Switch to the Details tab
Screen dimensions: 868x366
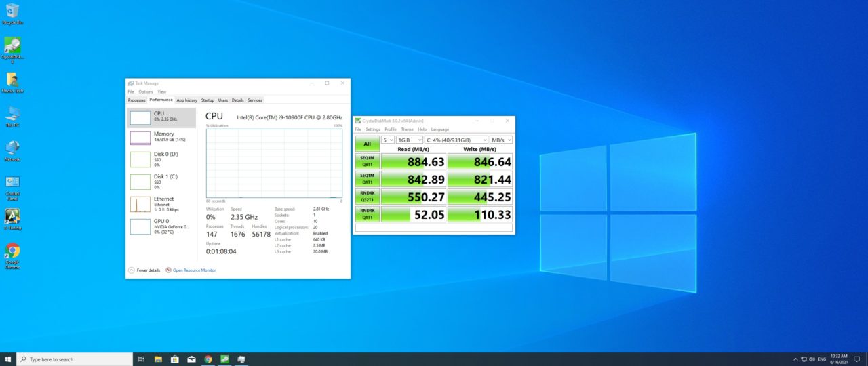pos(237,100)
